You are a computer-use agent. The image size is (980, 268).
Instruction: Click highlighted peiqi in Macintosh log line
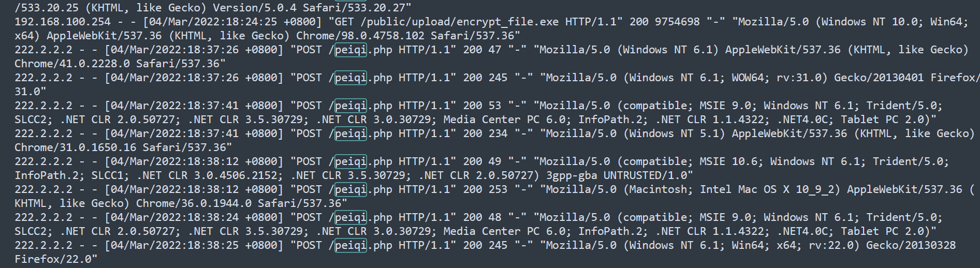(350, 189)
